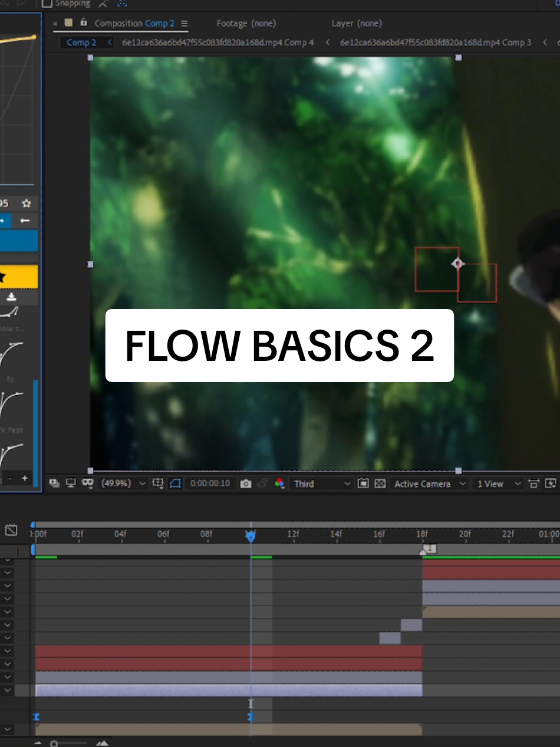Enable the Snapping checkbox

[48, 2]
